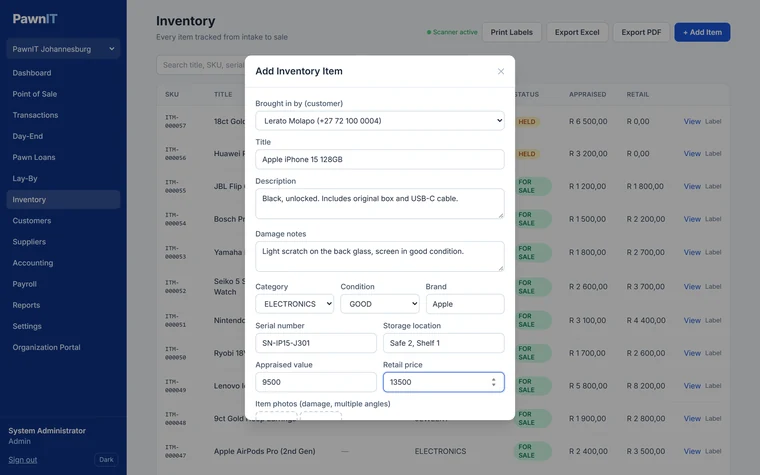
Task: Open the PawnIT Johannesburg branch selector
Action: [63, 49]
